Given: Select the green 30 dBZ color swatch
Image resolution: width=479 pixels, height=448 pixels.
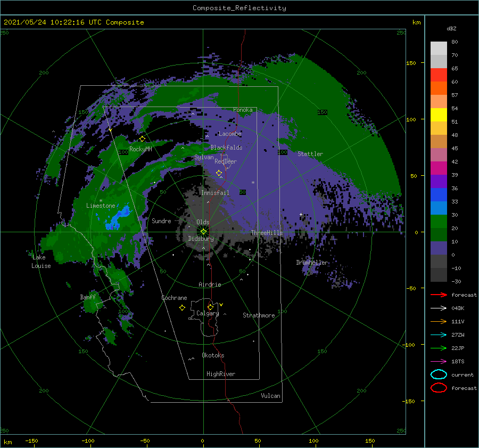Looking at the screenshot, I should click(439, 222).
